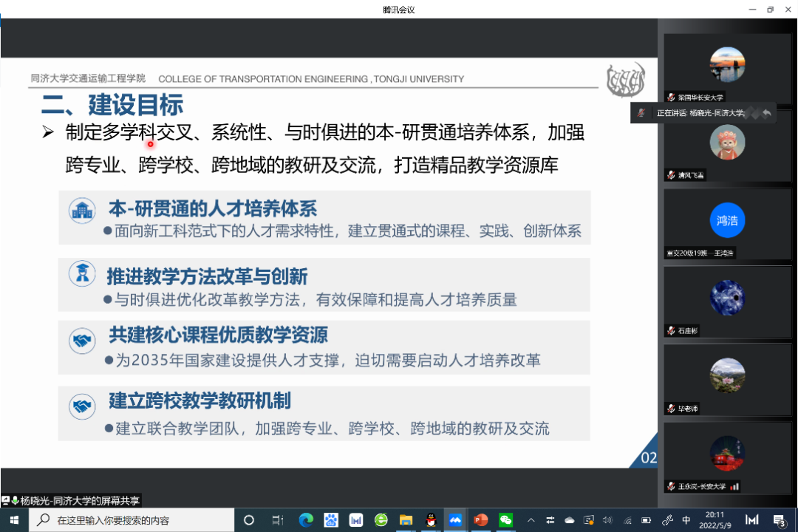Expand the hidden system tray icons
Viewport: 798px width, 532px height.
[x=530, y=520]
